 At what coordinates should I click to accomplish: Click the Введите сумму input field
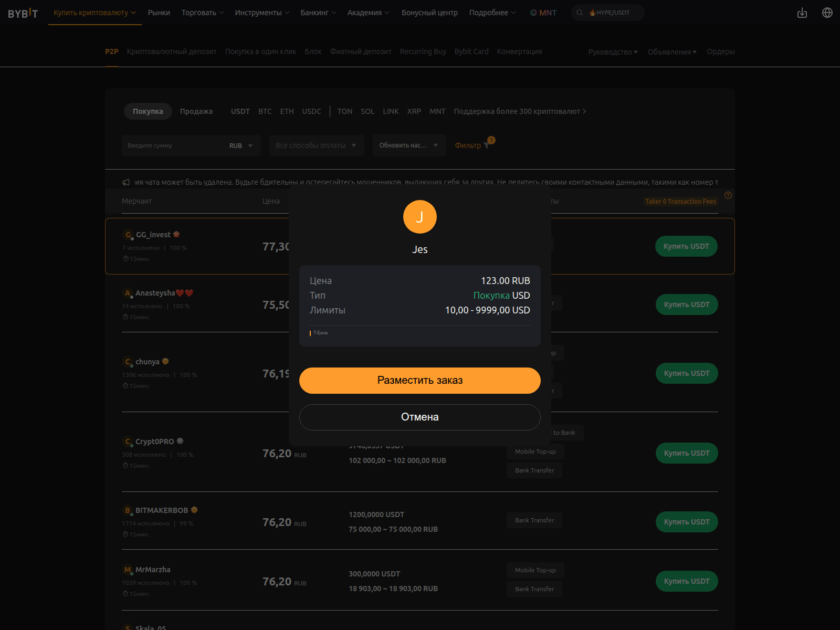[173, 145]
